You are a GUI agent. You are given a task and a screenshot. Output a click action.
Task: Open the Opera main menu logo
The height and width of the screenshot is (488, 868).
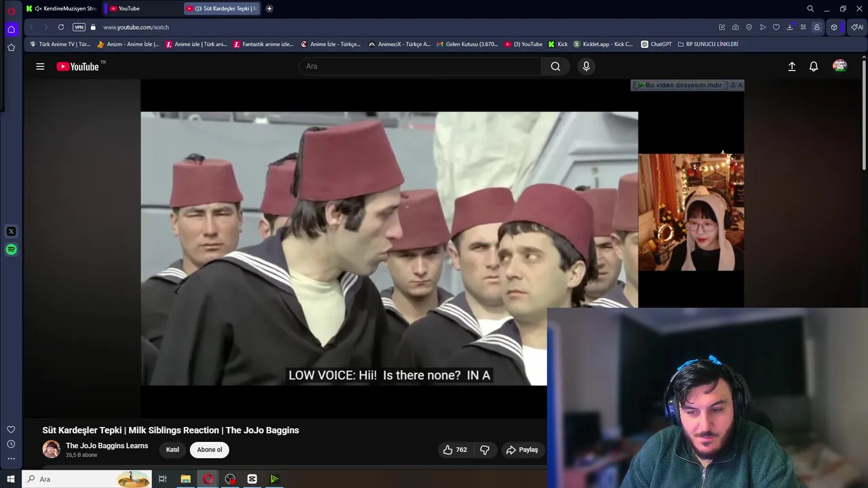[x=11, y=10]
